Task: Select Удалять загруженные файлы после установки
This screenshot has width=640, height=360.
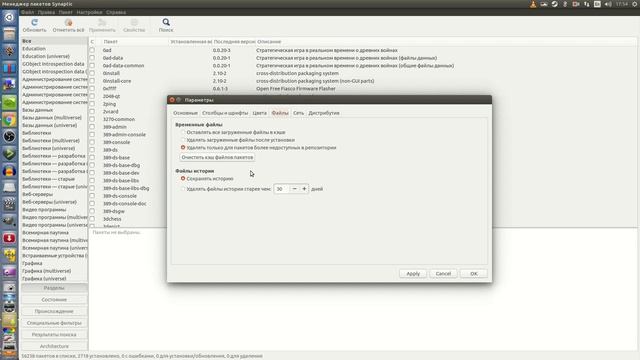Action: coord(183,140)
